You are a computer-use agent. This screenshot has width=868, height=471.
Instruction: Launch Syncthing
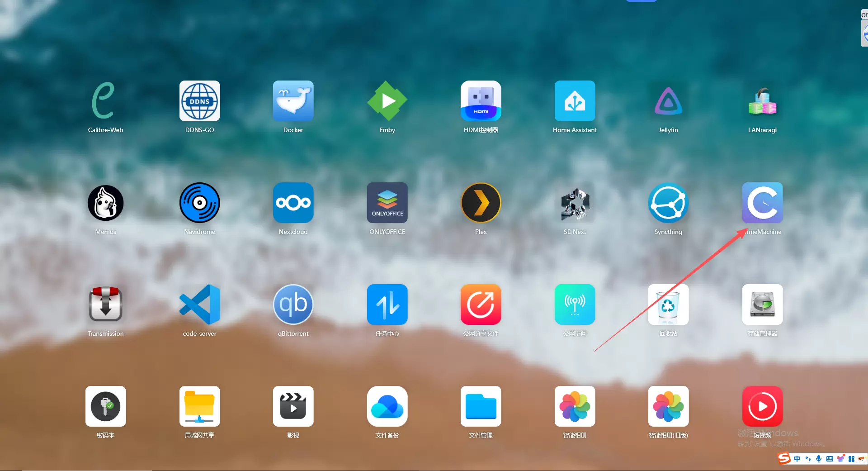[668, 203]
